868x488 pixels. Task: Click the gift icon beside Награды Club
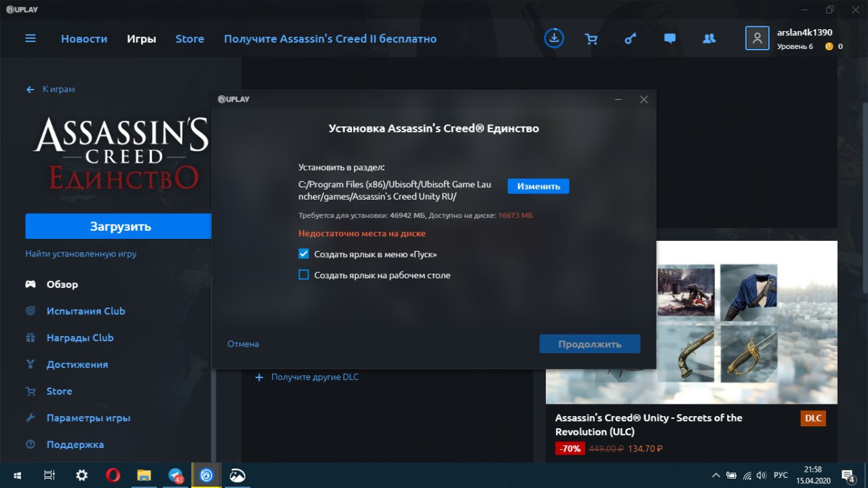coord(31,338)
